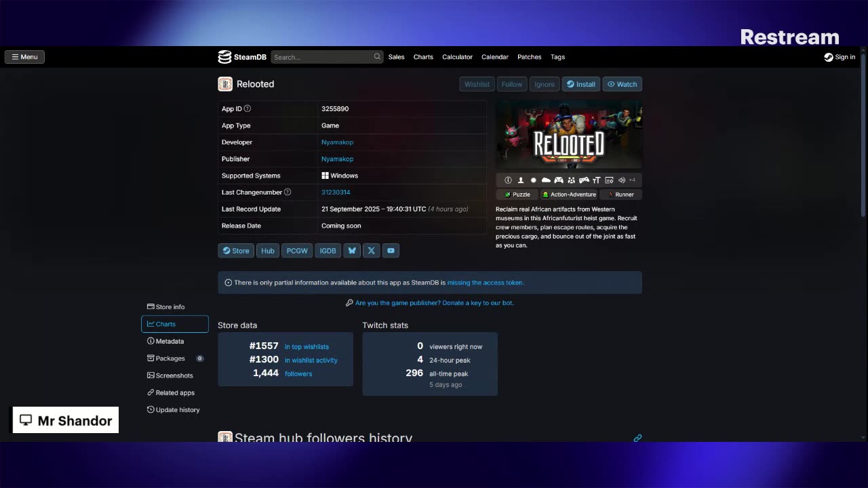Click the Steam Cloud icon
Viewport: 868px width, 488px height.
[546, 180]
